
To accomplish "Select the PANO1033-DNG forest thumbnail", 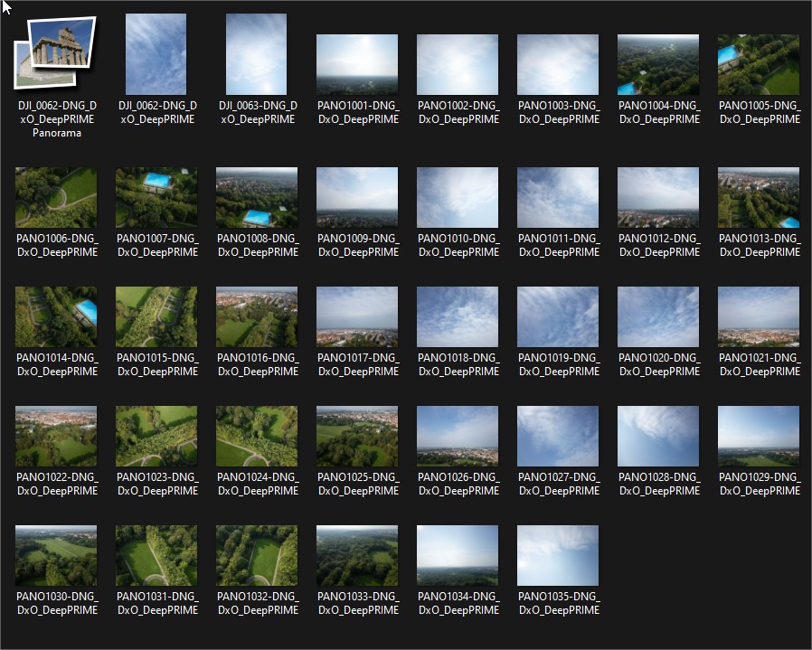I will 357,555.
